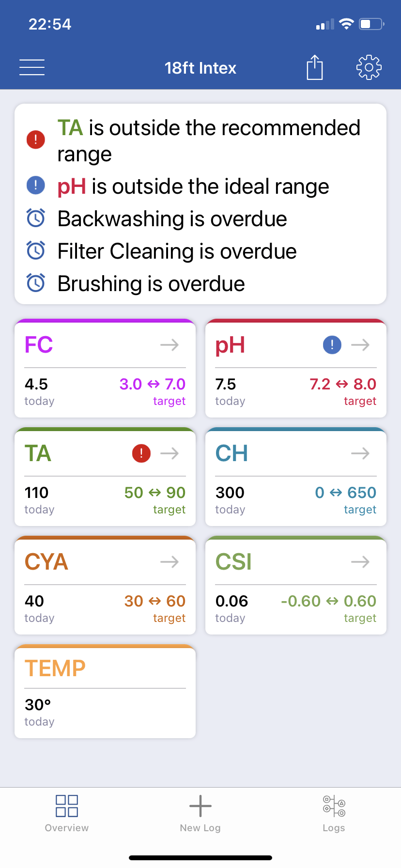Viewport: 401px width, 868px height.
Task: Select the 18ft Intex pool title
Action: (x=200, y=68)
